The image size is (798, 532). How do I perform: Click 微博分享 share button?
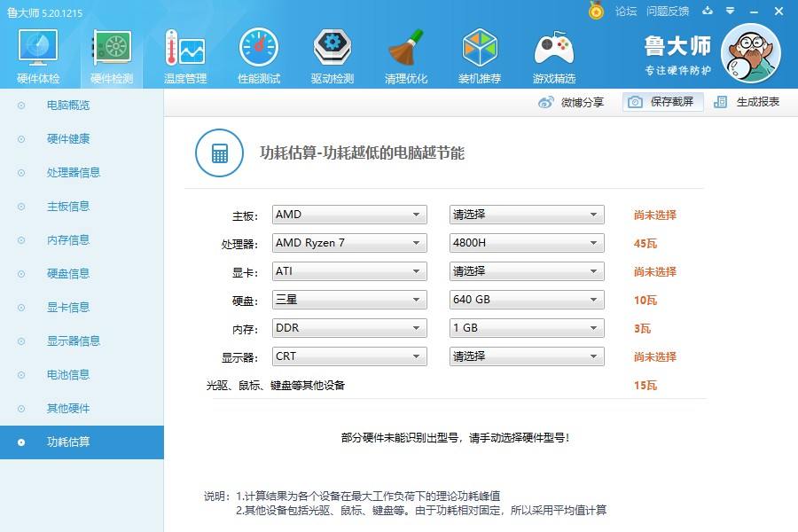pyautogui.click(x=570, y=102)
